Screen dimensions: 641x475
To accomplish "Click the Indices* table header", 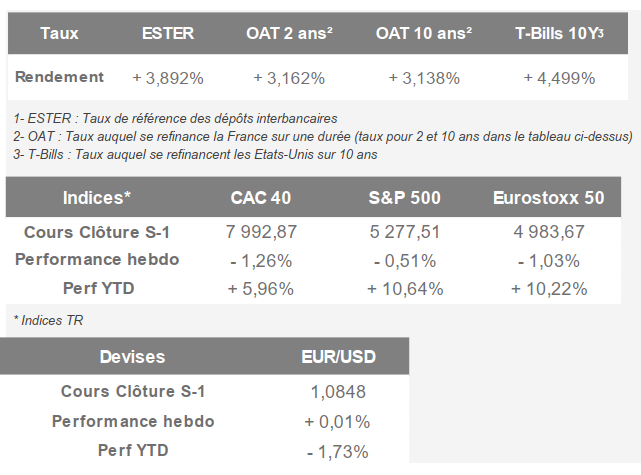I will pos(97,197).
